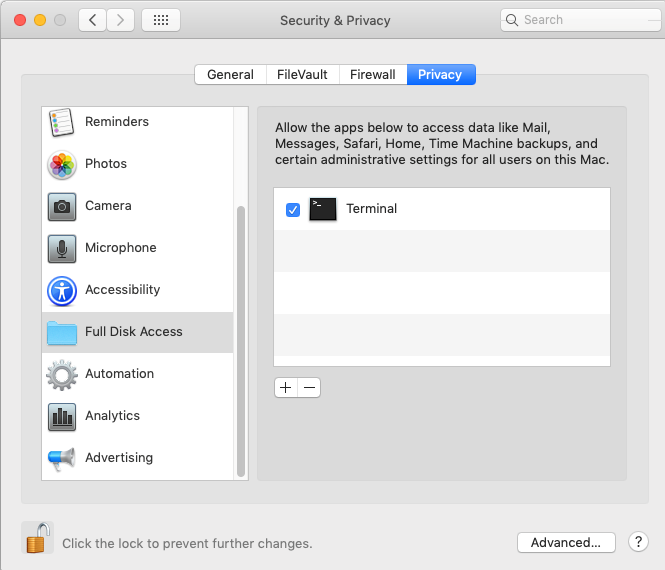Click the padlock to prevent changes
665x570 pixels.
tap(37, 537)
